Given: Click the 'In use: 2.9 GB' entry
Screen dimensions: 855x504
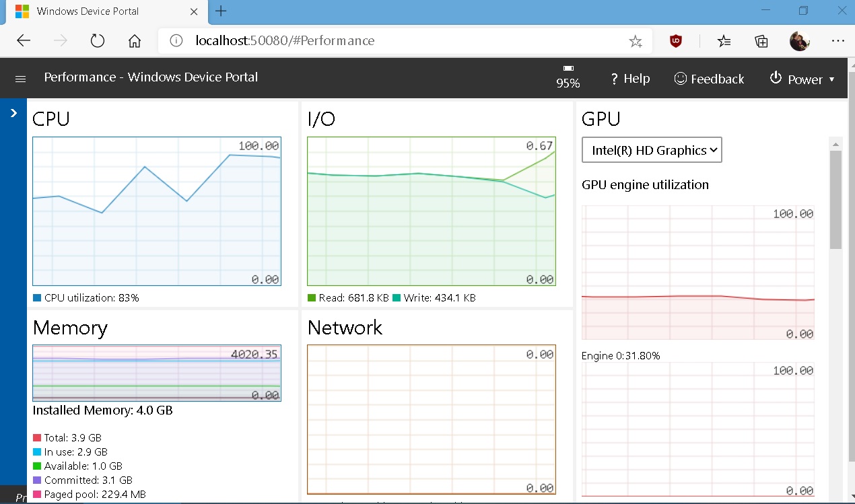Looking at the screenshot, I should tap(76, 452).
